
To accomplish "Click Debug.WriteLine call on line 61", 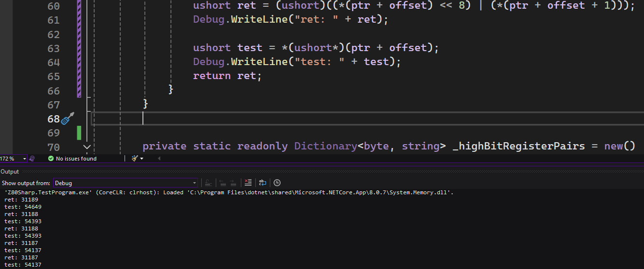I will click(291, 20).
